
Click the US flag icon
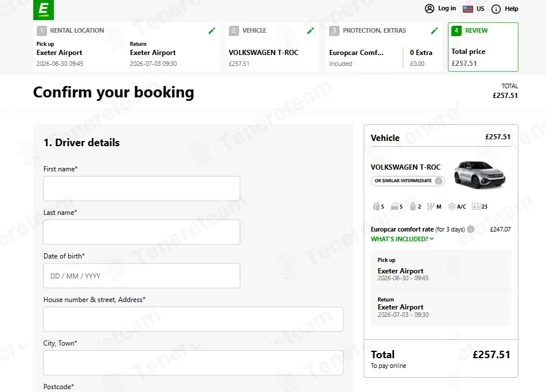click(x=467, y=9)
